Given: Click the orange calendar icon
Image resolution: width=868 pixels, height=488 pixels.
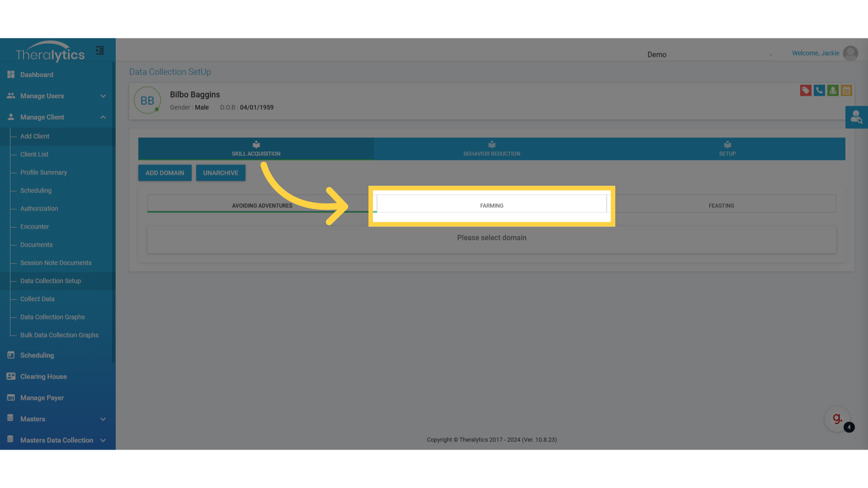Looking at the screenshot, I should coord(846,90).
